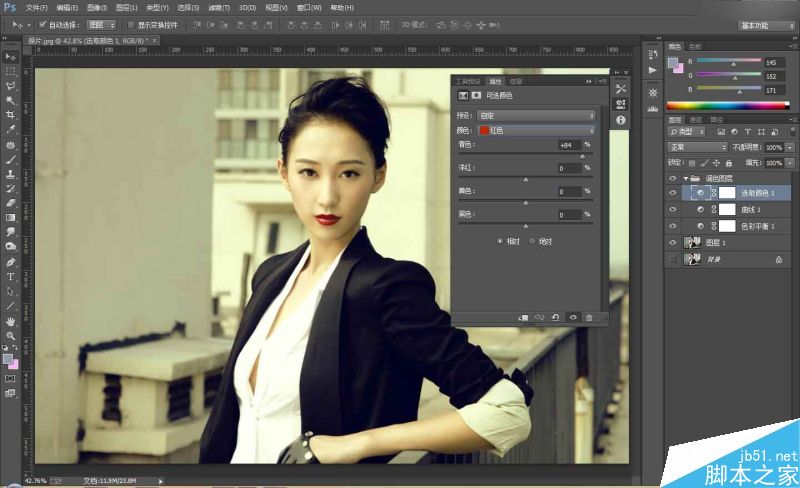This screenshot has height=488, width=800.
Task: Hide the 选取颜色 1 layer
Action: coord(672,193)
